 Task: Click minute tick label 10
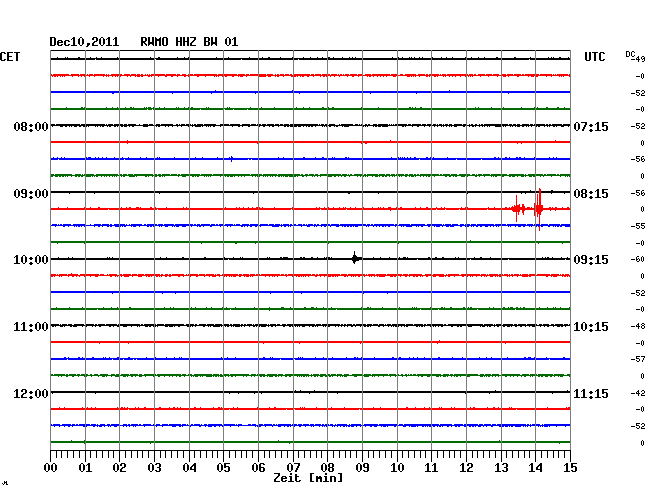[397, 468]
